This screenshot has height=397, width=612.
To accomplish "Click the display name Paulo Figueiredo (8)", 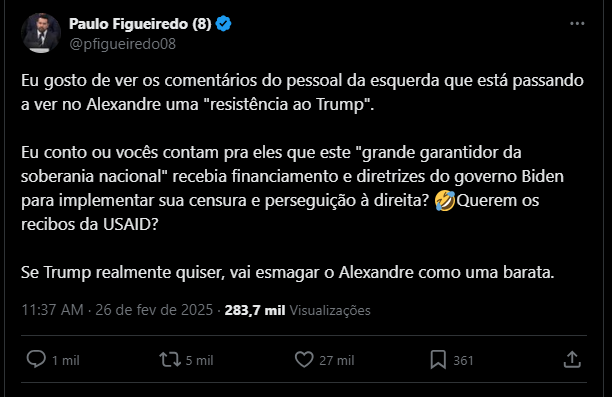I will (x=140, y=24).
